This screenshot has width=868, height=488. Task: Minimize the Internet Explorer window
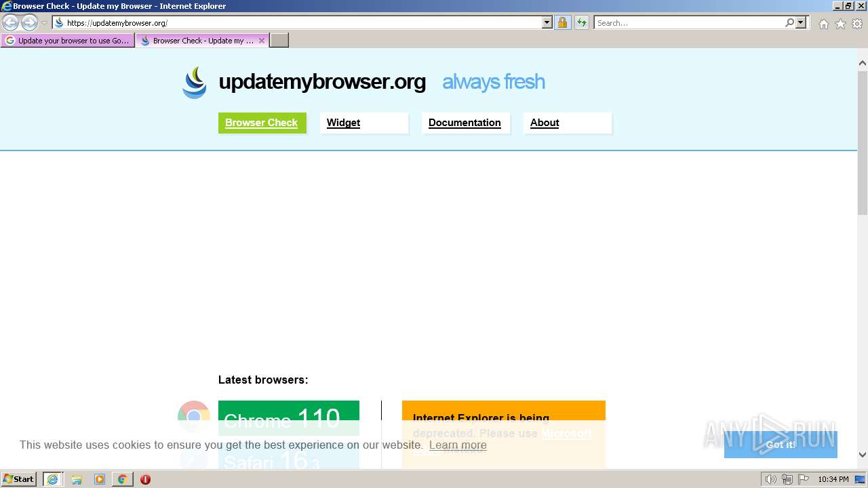[837, 6]
